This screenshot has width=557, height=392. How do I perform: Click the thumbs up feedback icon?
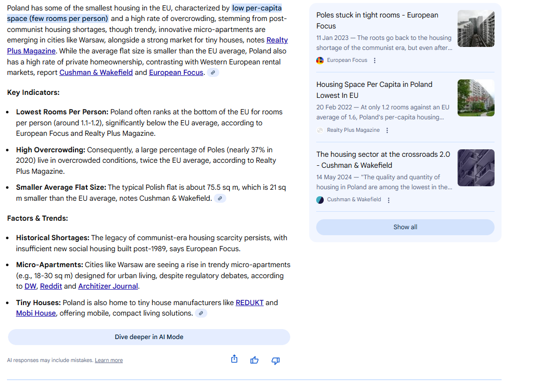[254, 361]
